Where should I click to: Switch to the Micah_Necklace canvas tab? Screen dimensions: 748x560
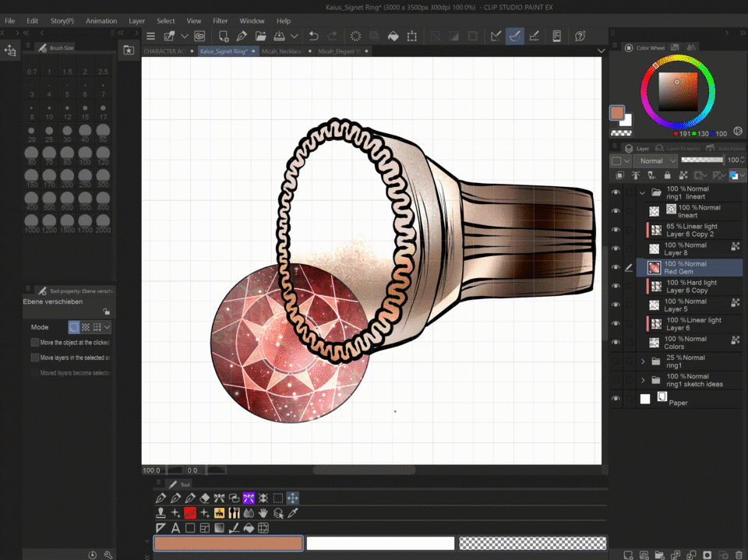pos(282,51)
